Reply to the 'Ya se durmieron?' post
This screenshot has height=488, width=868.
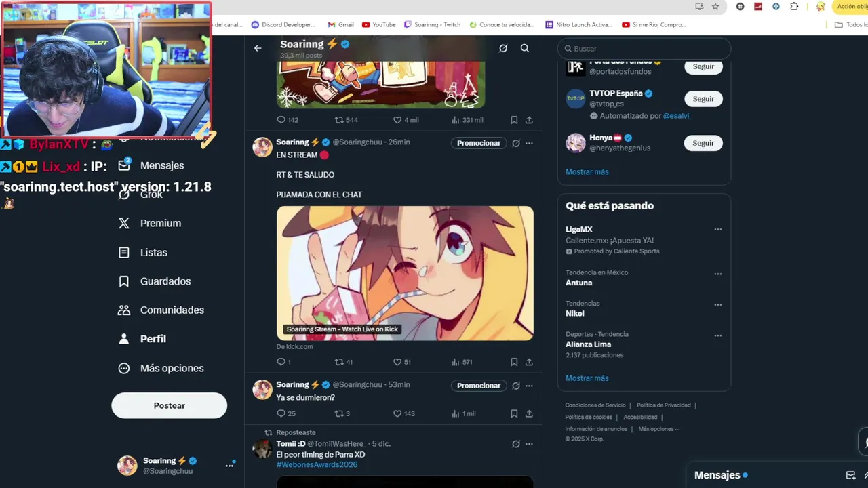pyautogui.click(x=281, y=413)
